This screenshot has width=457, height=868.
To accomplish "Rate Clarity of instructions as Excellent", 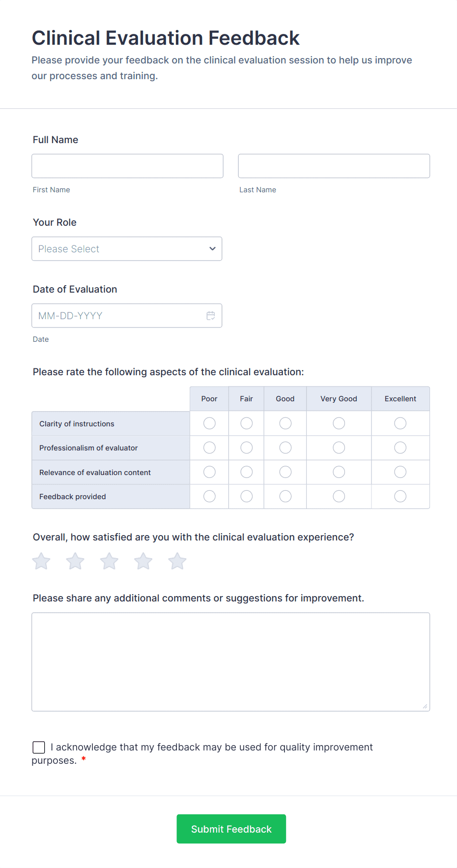I will coord(400,423).
